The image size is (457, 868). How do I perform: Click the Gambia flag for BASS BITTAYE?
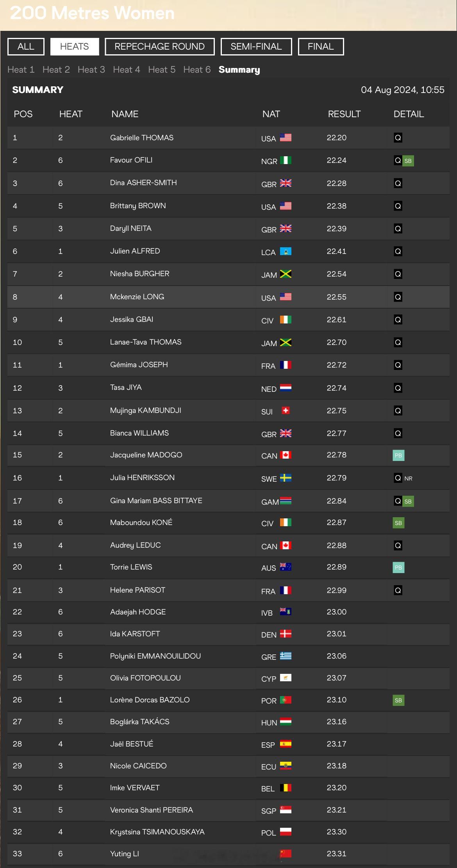(286, 501)
